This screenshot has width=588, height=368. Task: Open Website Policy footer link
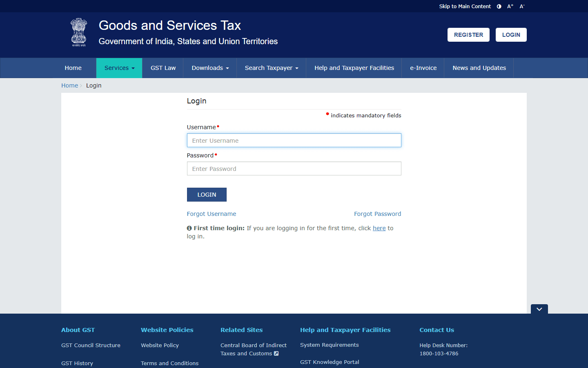tap(160, 346)
